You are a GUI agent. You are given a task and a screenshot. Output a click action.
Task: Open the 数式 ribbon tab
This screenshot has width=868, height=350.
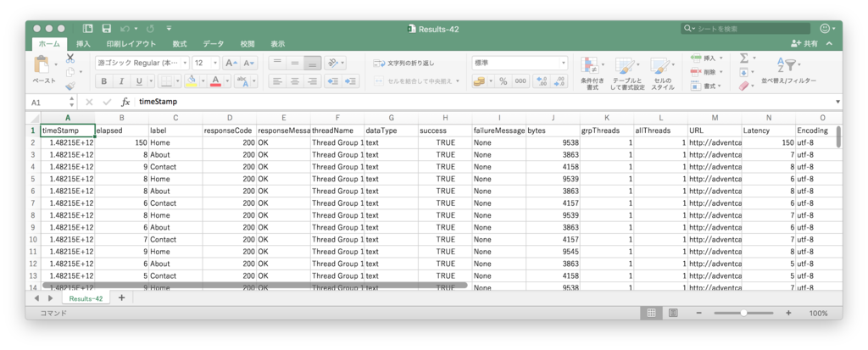click(180, 44)
